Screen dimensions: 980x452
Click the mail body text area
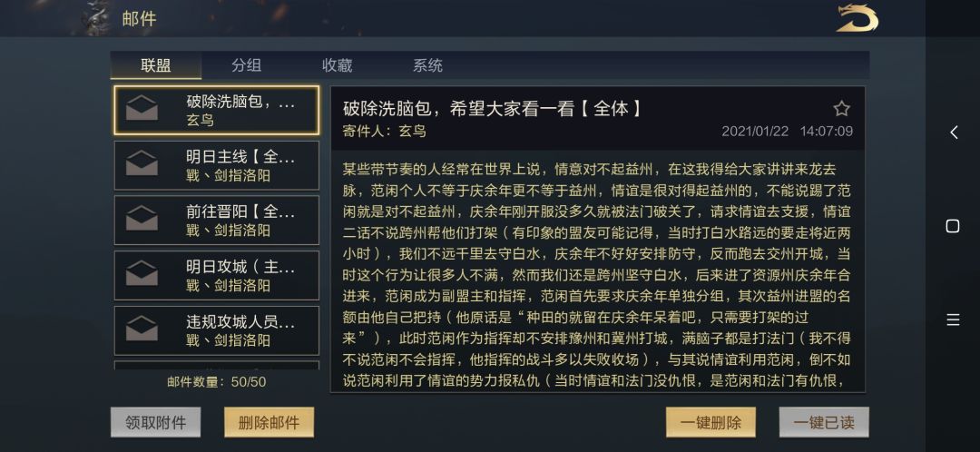pyautogui.click(x=596, y=272)
